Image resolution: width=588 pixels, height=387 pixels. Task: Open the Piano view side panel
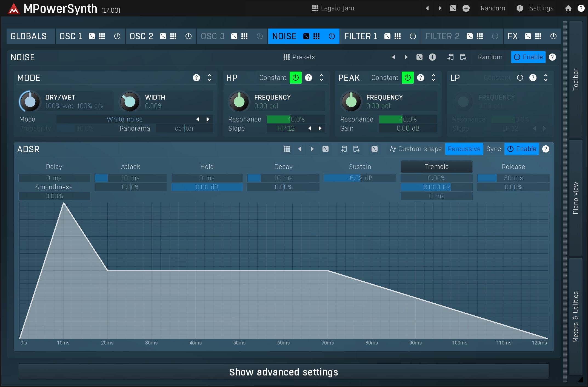(x=575, y=198)
